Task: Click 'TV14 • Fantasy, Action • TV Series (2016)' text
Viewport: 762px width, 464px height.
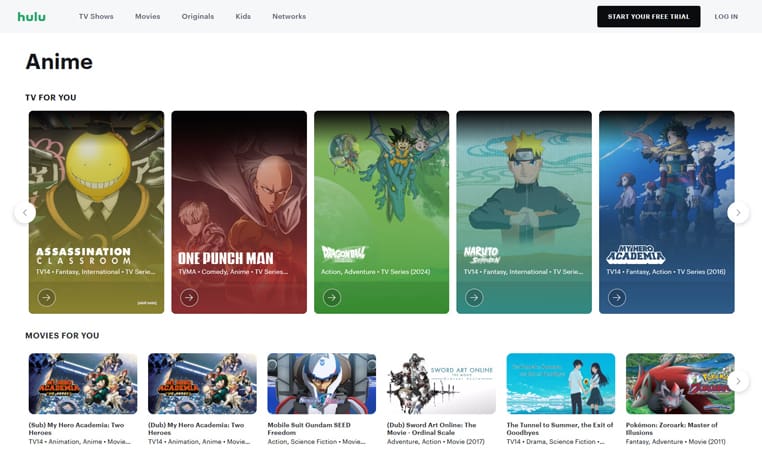Action: pos(666,272)
